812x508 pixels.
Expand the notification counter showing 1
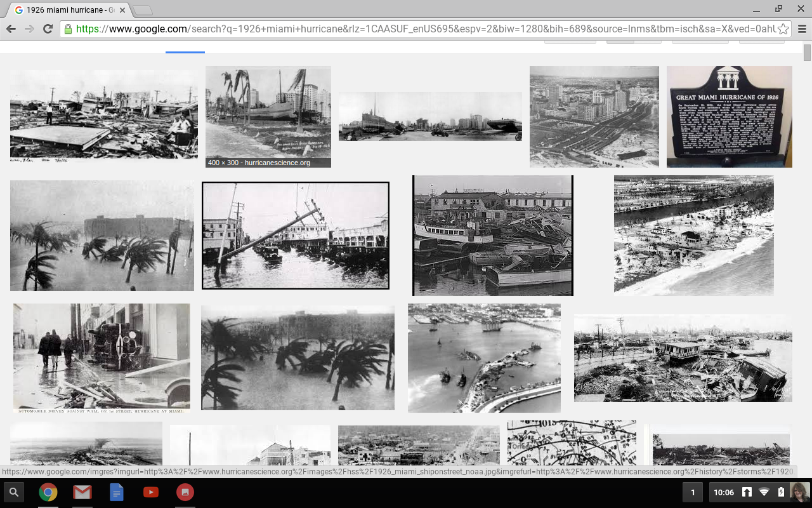[x=692, y=491]
